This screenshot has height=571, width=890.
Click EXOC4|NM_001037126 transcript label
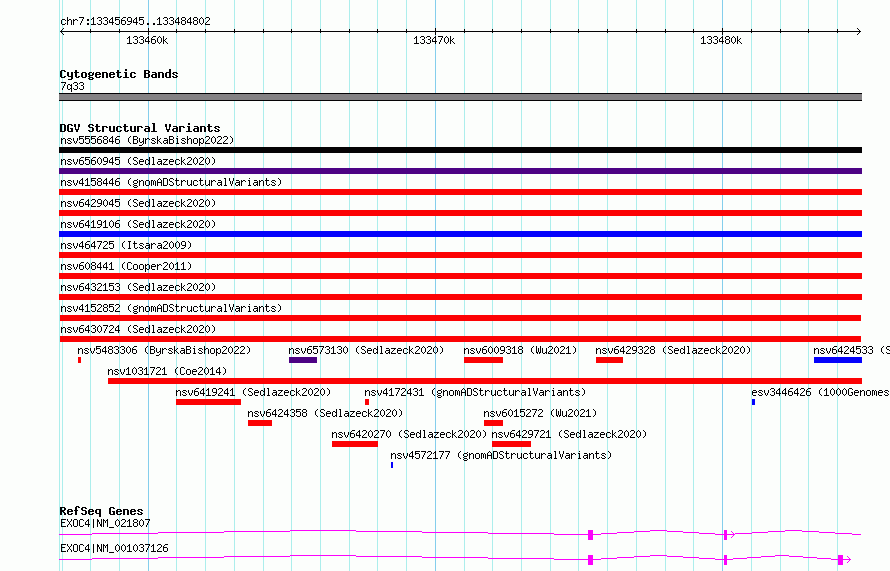click(114, 548)
